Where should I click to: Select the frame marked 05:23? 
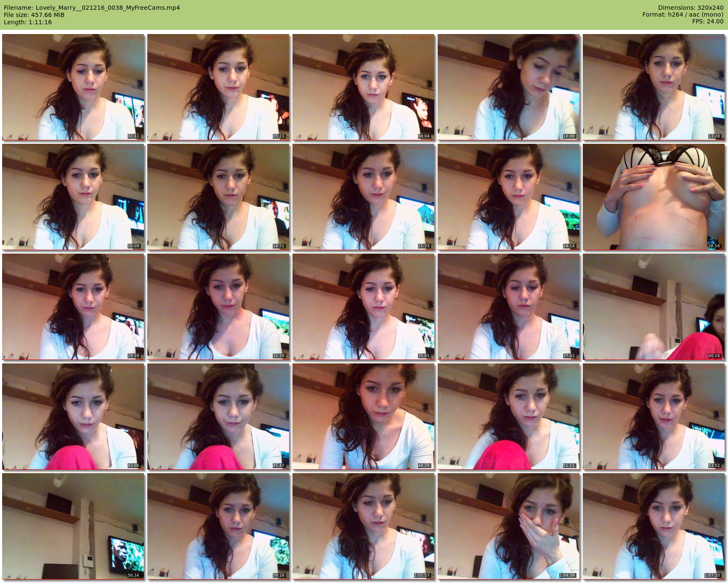(x=218, y=87)
